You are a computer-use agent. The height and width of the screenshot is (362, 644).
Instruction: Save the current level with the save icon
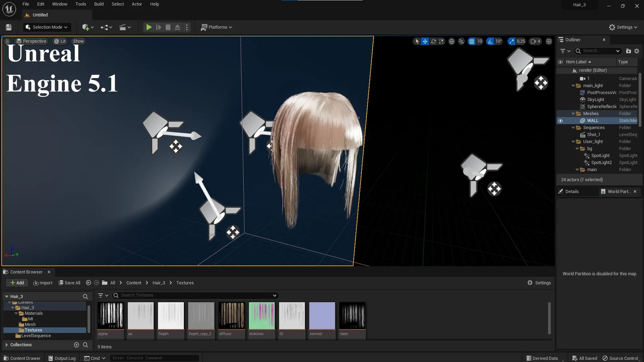tap(8, 27)
